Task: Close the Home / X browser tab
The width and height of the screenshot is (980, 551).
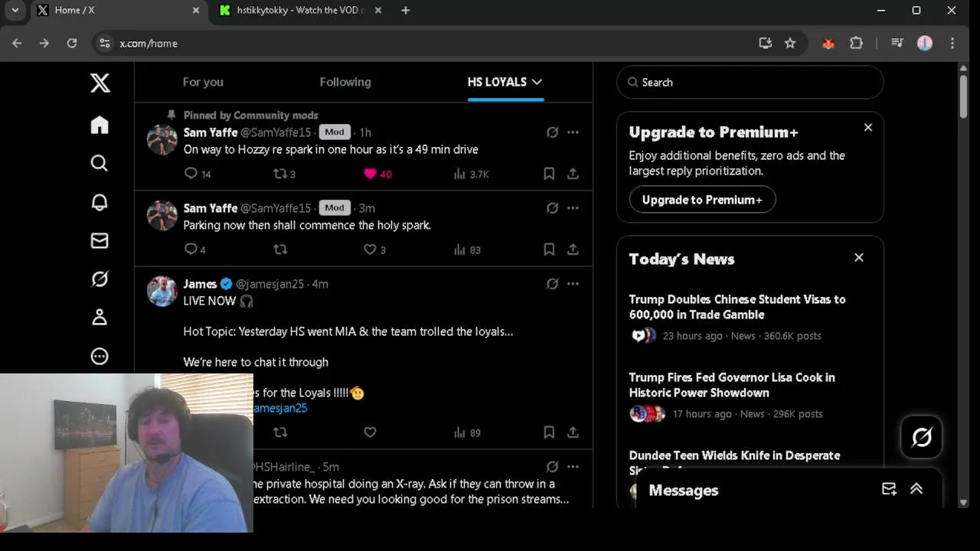Action: pyautogui.click(x=196, y=11)
